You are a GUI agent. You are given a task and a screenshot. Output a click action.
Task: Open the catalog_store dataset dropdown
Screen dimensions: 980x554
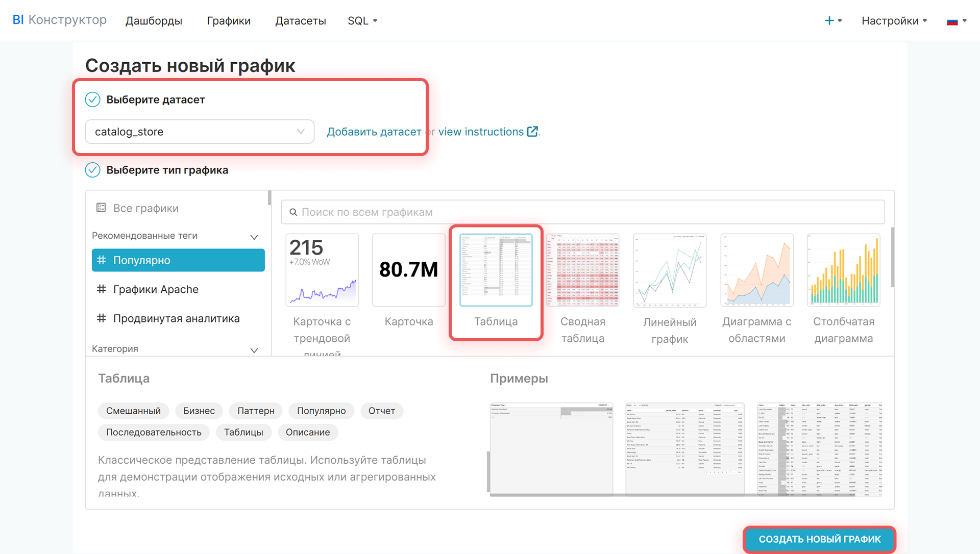[200, 132]
